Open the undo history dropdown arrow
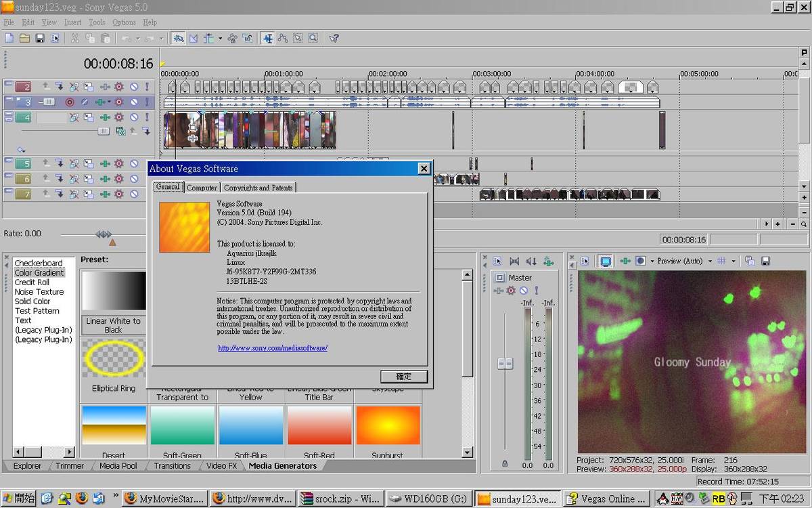The image size is (812, 508). [137, 39]
